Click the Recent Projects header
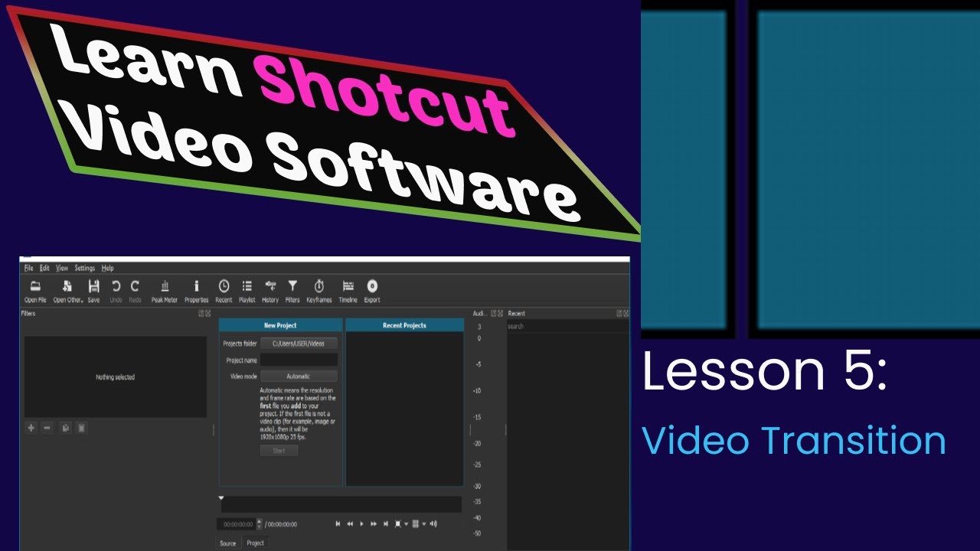 click(x=404, y=325)
